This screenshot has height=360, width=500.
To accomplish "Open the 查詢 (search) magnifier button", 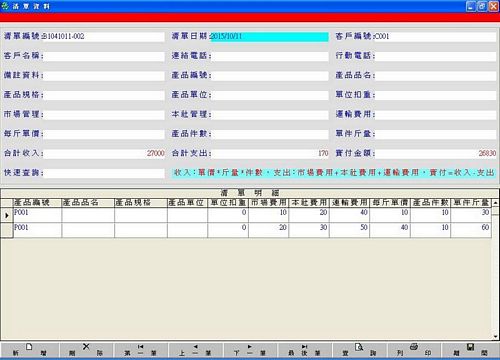I will [x=359, y=350].
